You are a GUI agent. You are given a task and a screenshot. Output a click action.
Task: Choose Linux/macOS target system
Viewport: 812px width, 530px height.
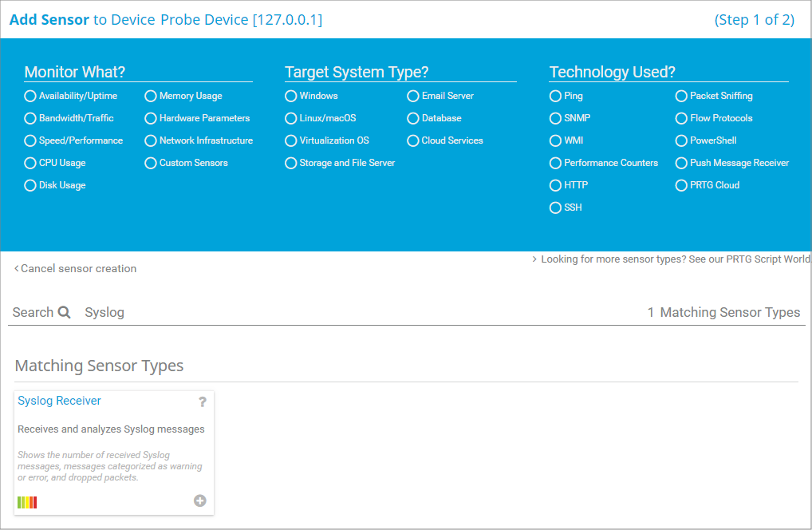click(291, 118)
